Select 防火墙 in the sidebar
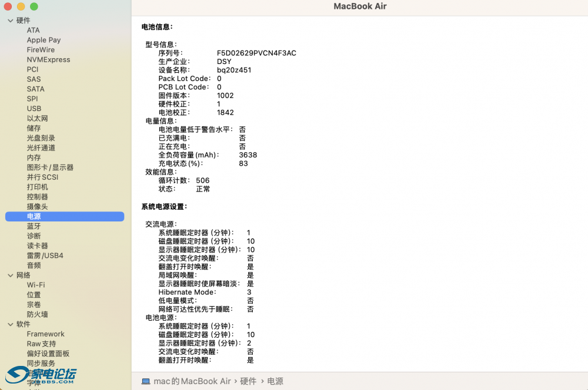The image size is (588, 390). [x=37, y=314]
